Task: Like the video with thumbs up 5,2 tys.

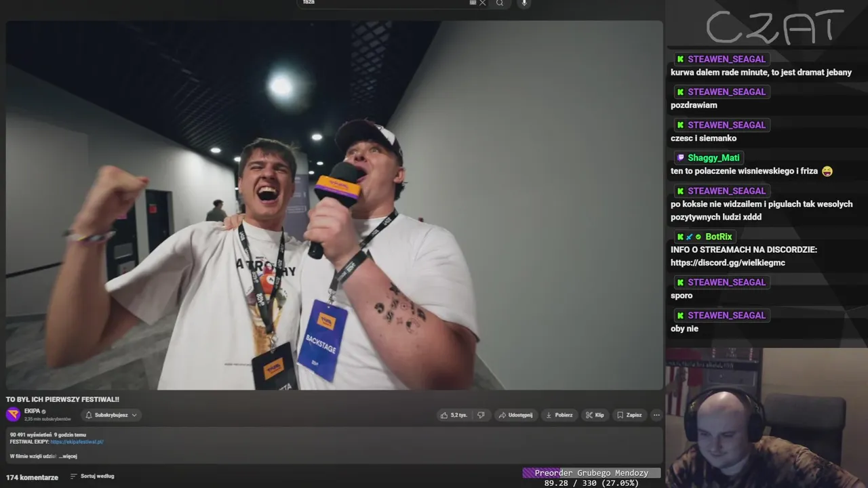Action: 454,415
